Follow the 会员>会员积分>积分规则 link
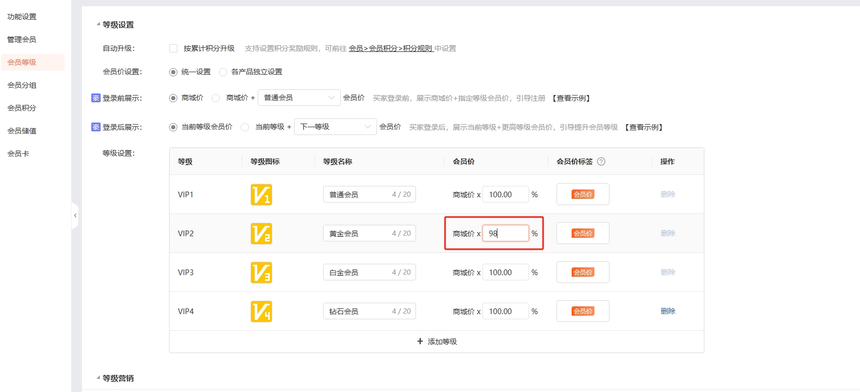The height and width of the screenshot is (392, 860). click(x=391, y=48)
